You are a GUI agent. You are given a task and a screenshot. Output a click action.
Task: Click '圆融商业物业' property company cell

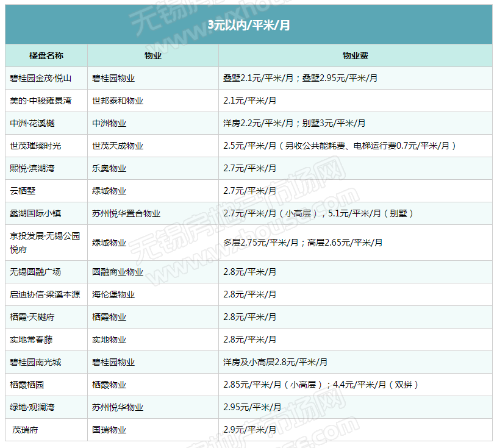click(x=153, y=272)
